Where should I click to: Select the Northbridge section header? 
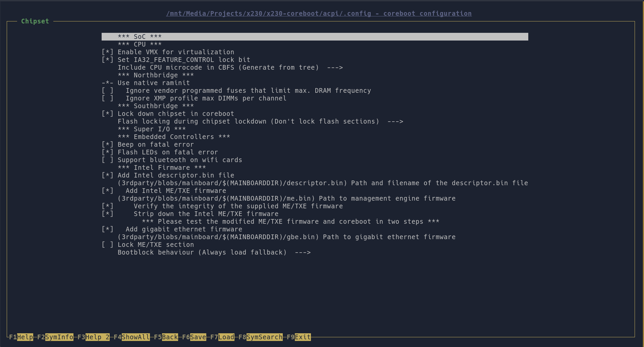click(156, 75)
